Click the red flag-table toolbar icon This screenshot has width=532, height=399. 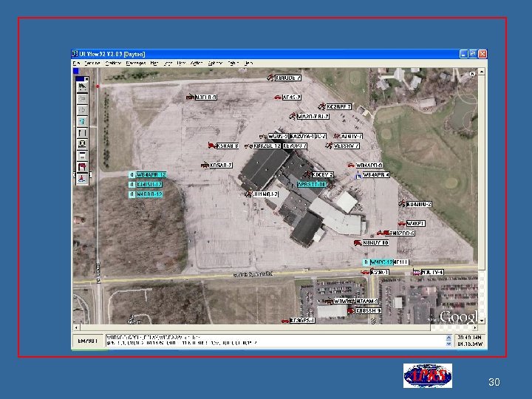[x=82, y=166]
